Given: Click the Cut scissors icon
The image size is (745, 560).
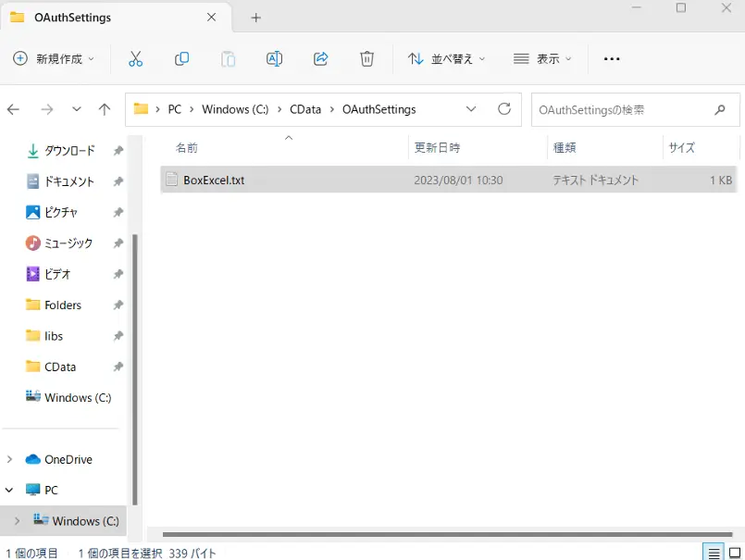Looking at the screenshot, I should pos(135,59).
